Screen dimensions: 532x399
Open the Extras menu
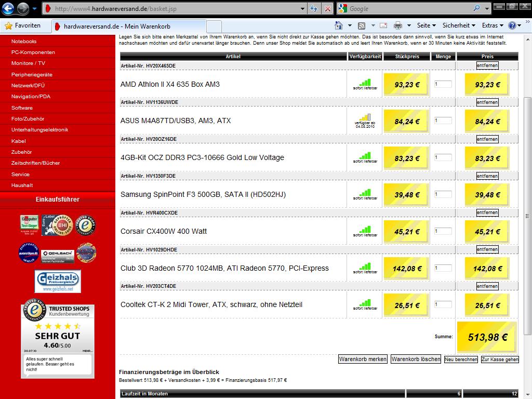pos(493,25)
